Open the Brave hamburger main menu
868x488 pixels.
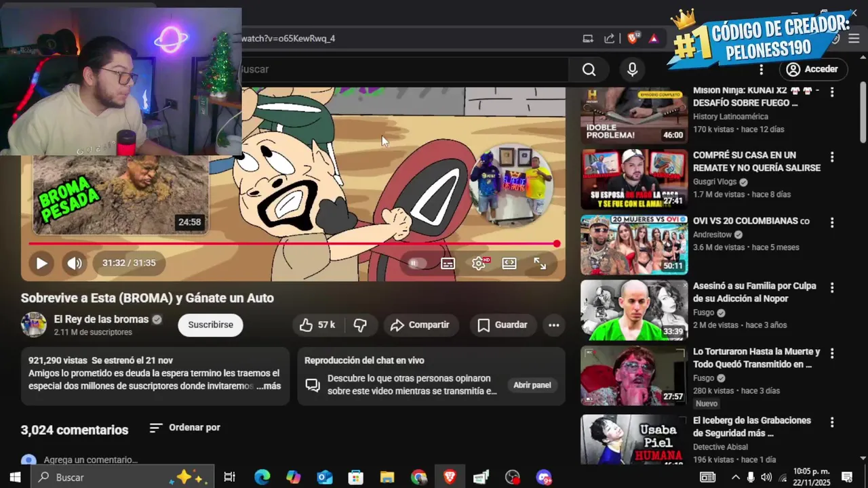point(854,39)
